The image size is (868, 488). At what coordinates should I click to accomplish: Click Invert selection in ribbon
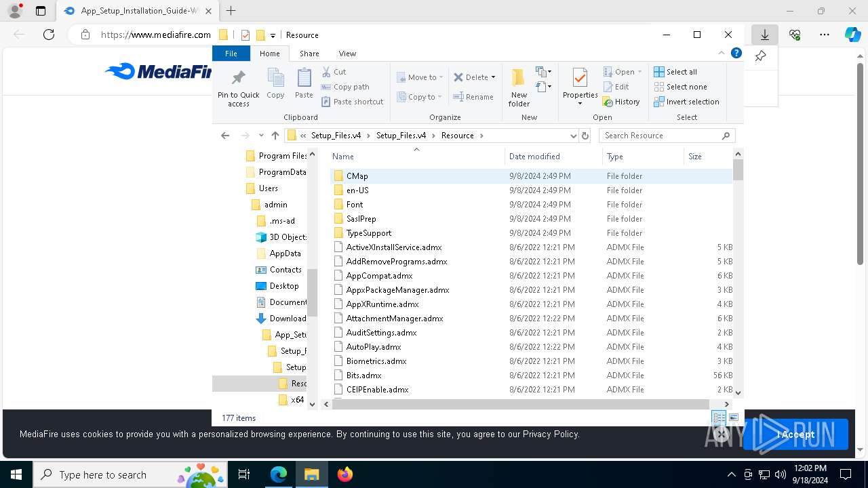click(686, 102)
